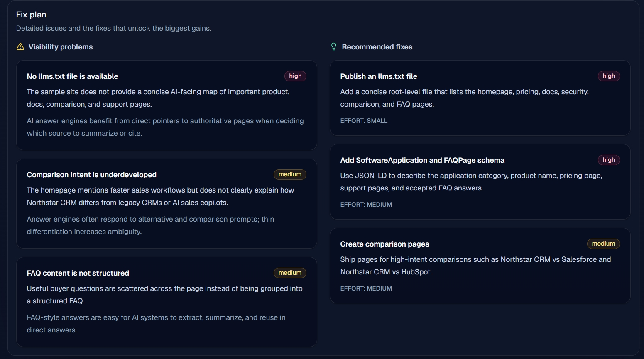
Task: Click text starting 'FAQ-style answers are easy'
Action: 156,324
